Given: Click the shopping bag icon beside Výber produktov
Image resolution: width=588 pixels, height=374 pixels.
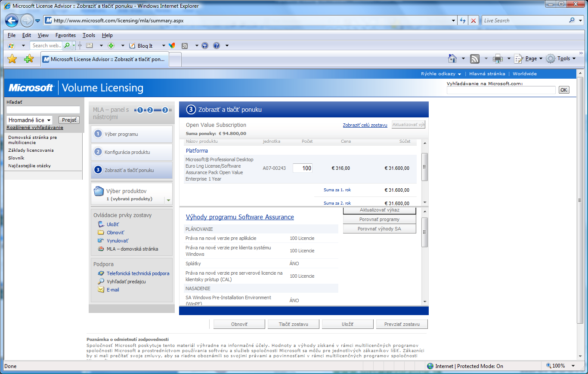Looking at the screenshot, I should [99, 192].
